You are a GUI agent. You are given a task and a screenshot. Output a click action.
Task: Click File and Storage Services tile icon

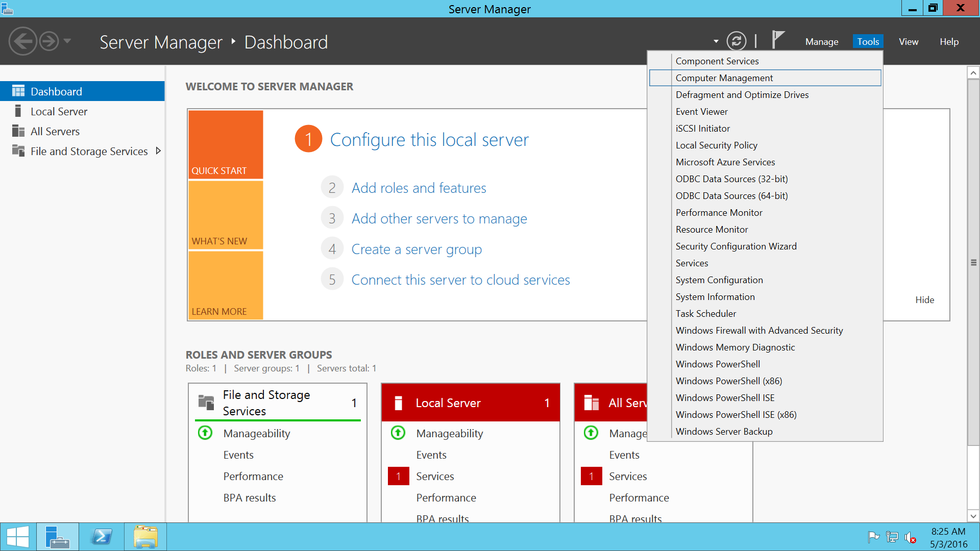coord(206,403)
